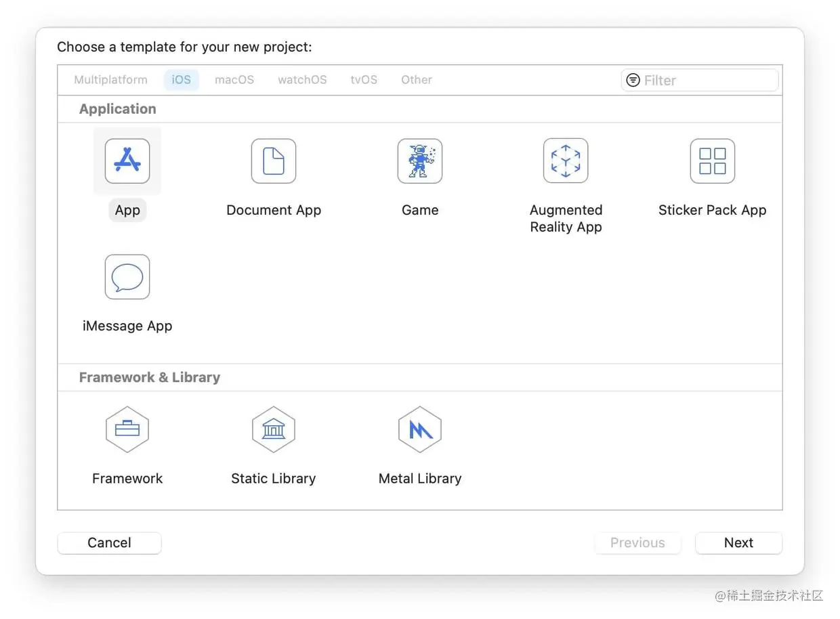The height and width of the screenshot is (619, 840).
Task: Click the Previous button
Action: click(637, 542)
